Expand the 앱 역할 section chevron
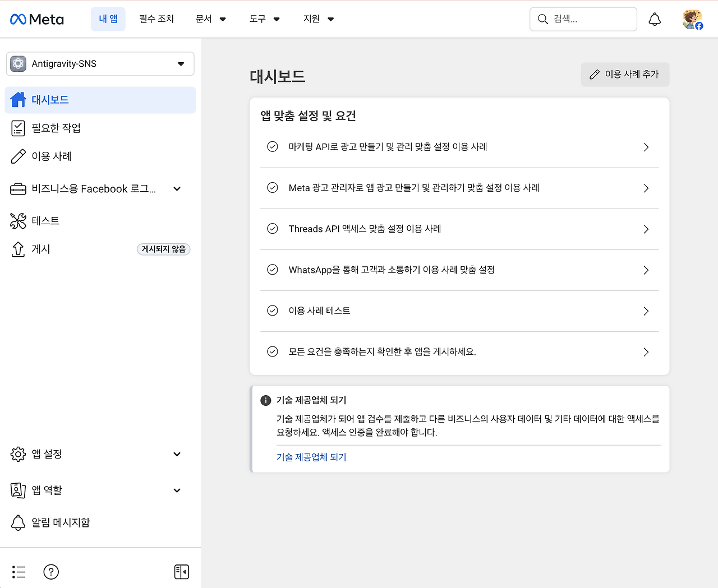Image resolution: width=718 pixels, height=588 pixels. pos(177,490)
